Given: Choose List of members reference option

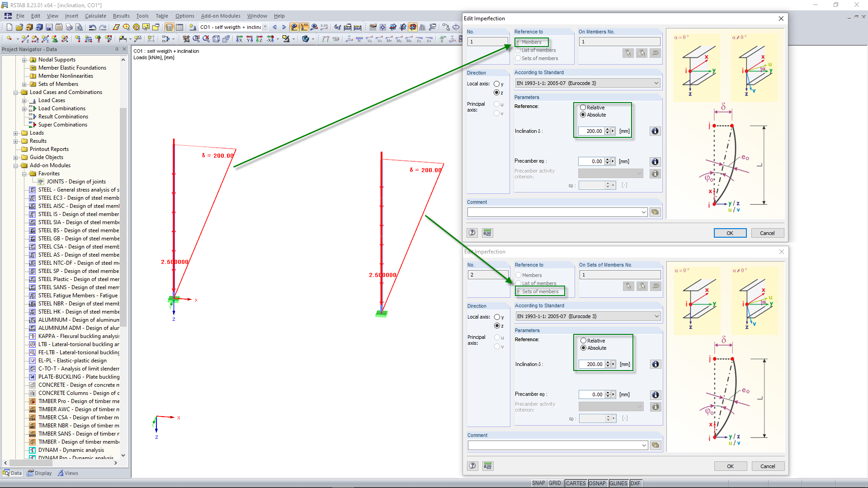Looking at the screenshot, I should pyautogui.click(x=518, y=50).
